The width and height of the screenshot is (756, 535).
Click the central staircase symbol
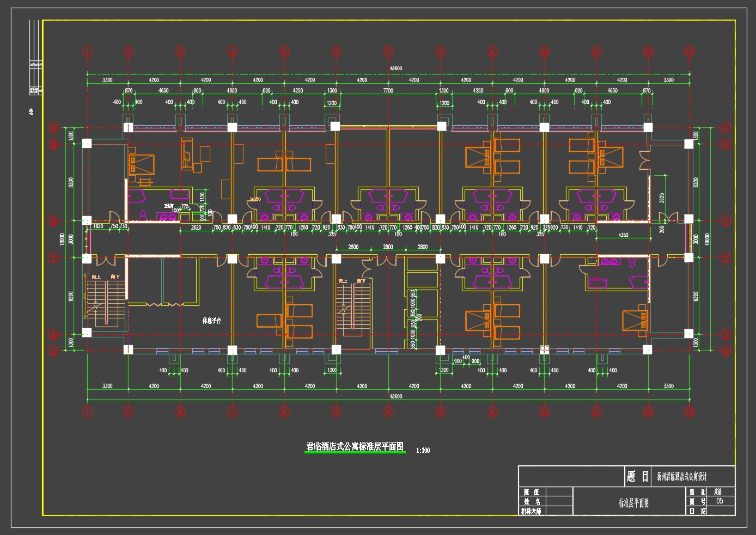pyautogui.click(x=352, y=309)
